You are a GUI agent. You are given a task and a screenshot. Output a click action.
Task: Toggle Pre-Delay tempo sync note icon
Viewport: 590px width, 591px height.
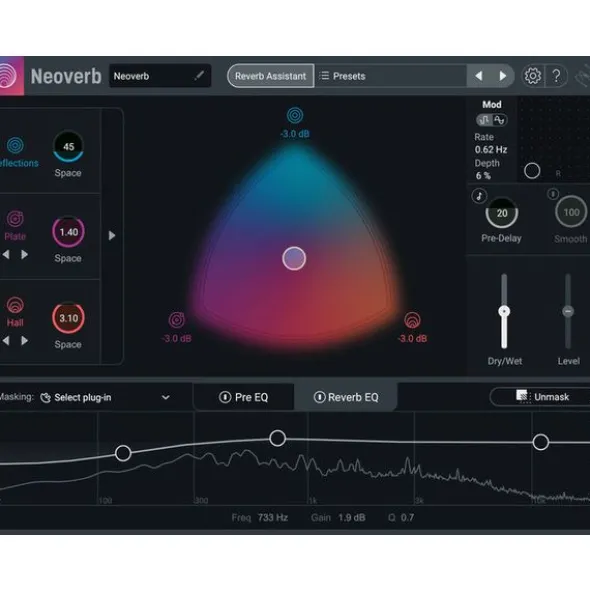click(479, 196)
